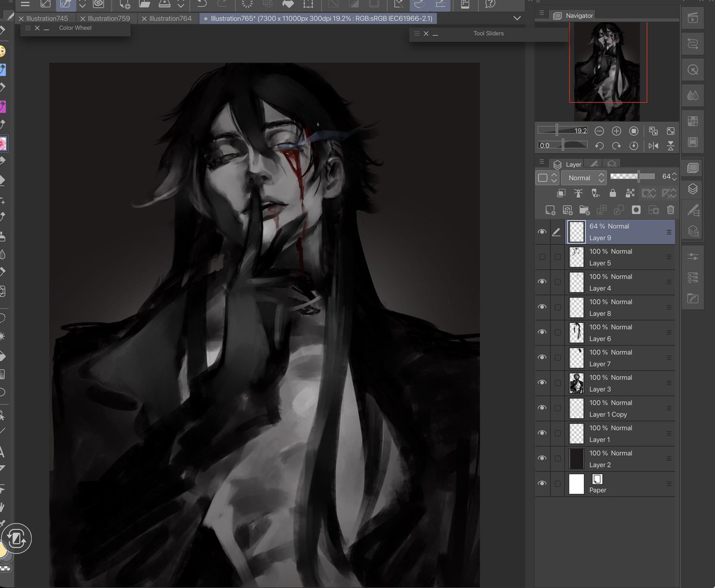This screenshot has width=715, height=588.
Task: Click the Fill bucket icon in command bar
Action: 288,4
